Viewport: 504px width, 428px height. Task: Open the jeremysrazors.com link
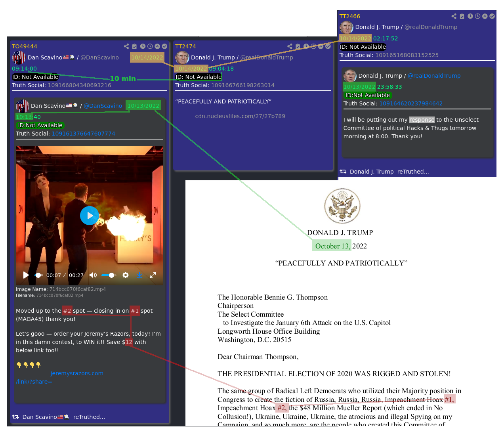coord(77,373)
